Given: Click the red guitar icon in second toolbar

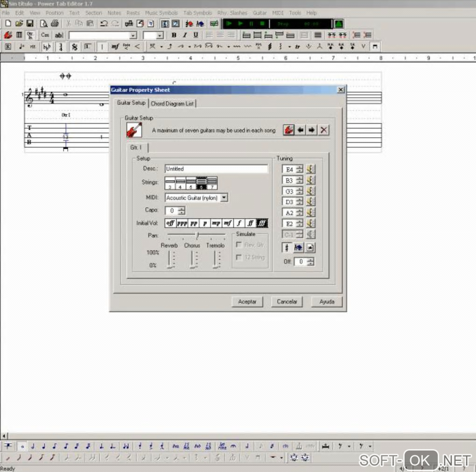Looking at the screenshot, I should pyautogui.click(x=8, y=35).
